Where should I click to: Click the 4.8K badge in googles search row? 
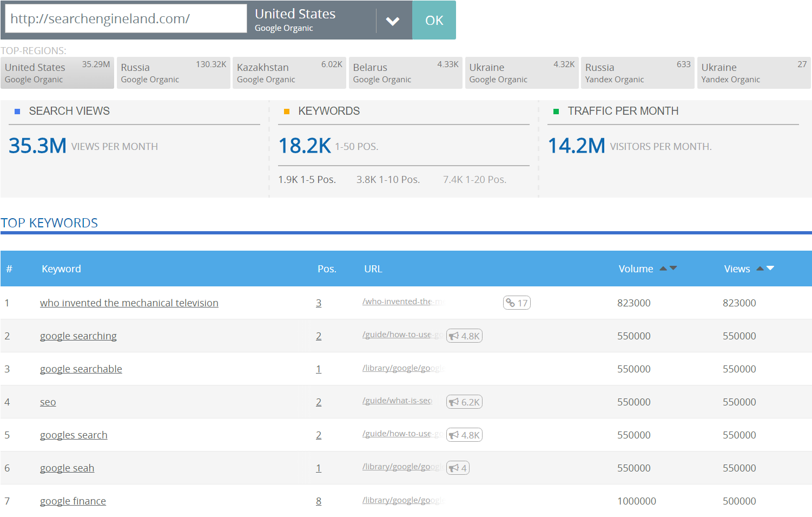464,435
